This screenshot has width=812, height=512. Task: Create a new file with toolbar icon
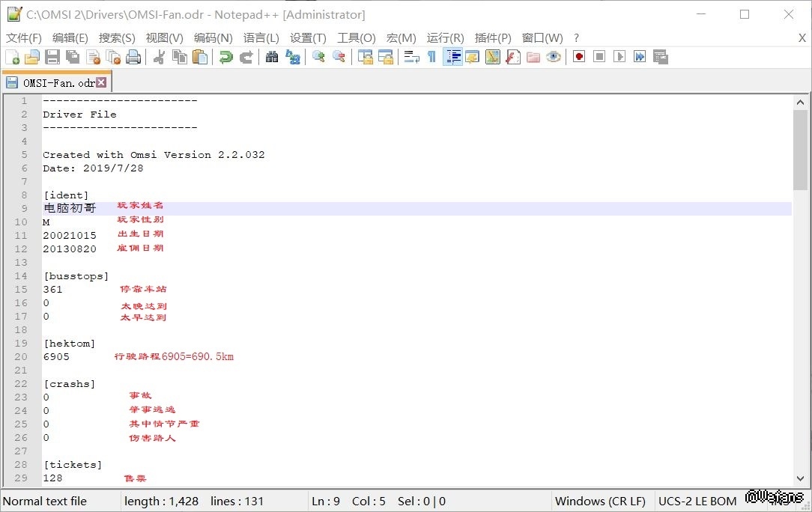(13, 57)
